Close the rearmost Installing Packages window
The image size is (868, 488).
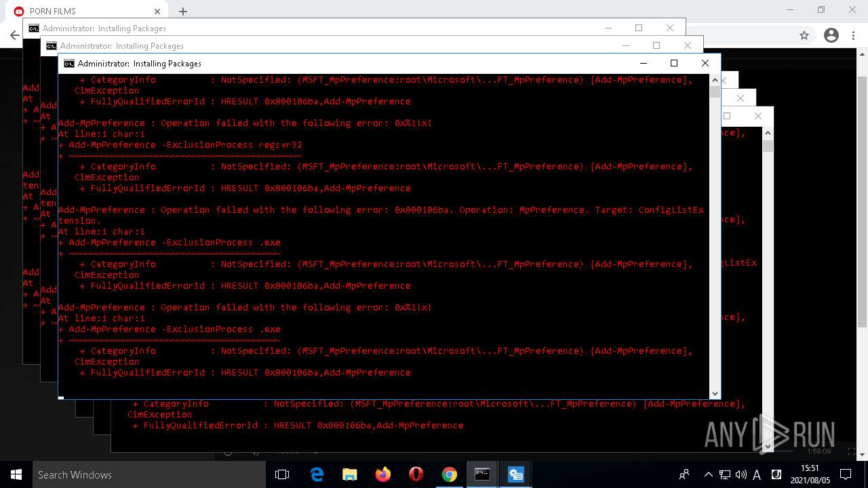[670, 28]
